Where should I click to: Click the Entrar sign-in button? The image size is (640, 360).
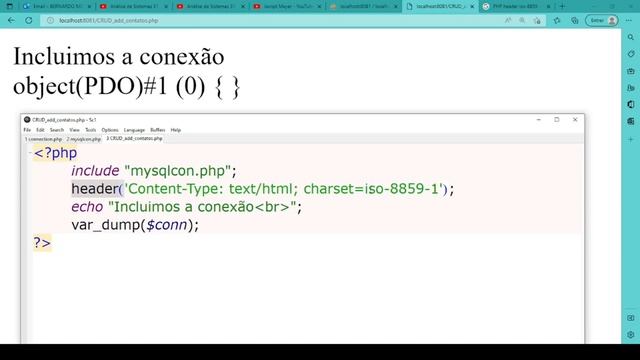pyautogui.click(x=602, y=20)
